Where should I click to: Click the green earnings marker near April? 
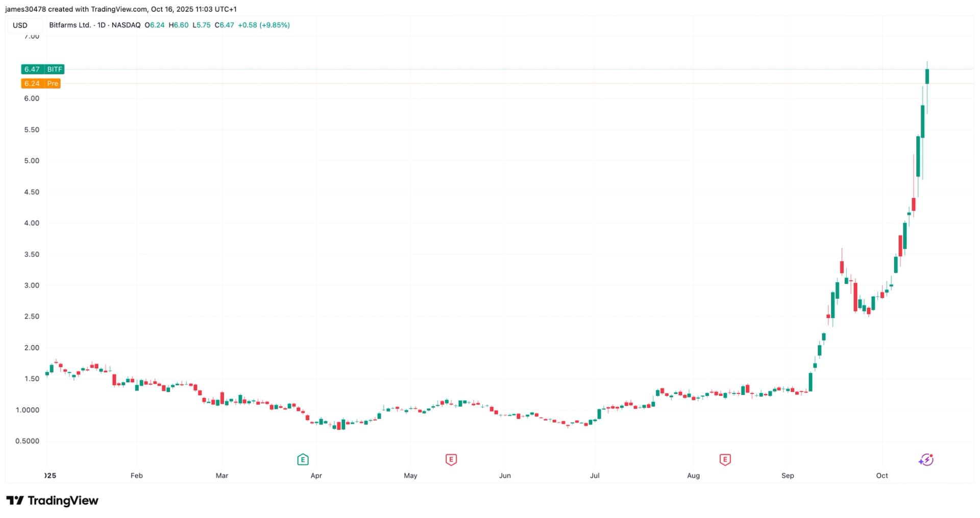(x=303, y=460)
